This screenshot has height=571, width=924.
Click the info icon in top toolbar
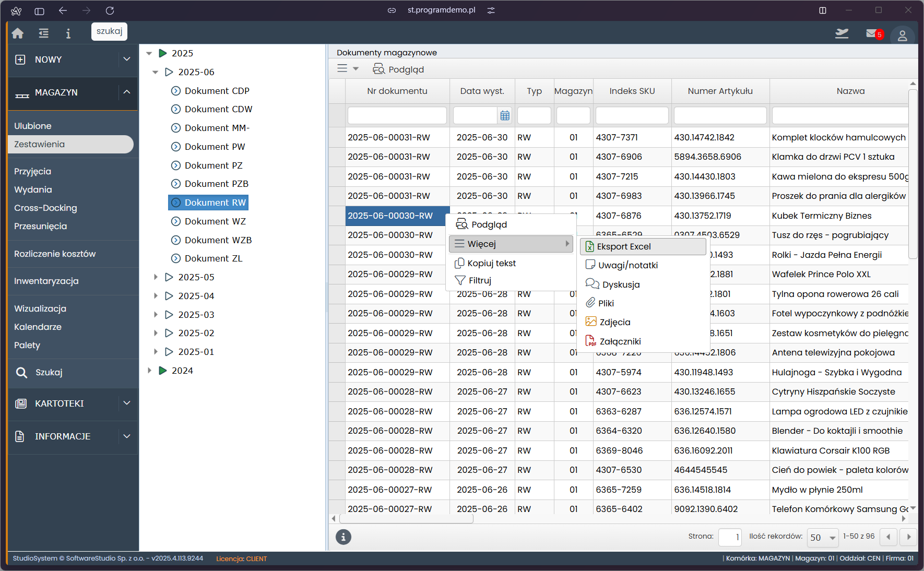pos(68,33)
